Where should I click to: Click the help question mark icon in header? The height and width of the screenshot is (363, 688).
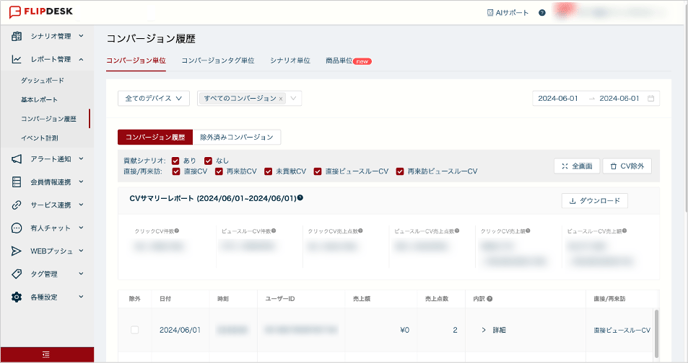(542, 13)
